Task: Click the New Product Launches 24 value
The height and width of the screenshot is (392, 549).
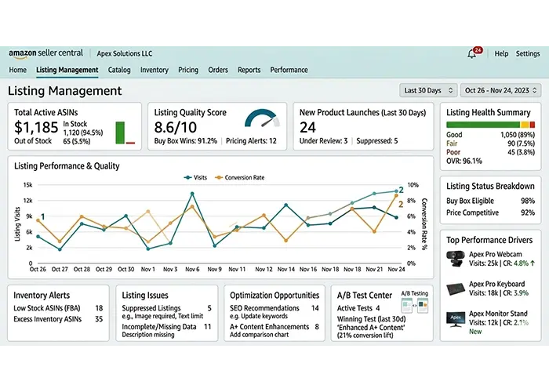Action: coord(307,127)
